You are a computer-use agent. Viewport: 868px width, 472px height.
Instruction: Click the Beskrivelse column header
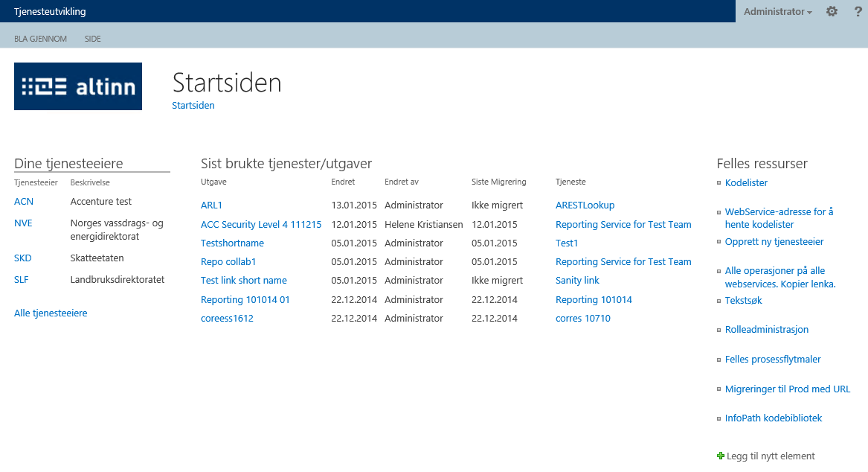click(x=90, y=182)
